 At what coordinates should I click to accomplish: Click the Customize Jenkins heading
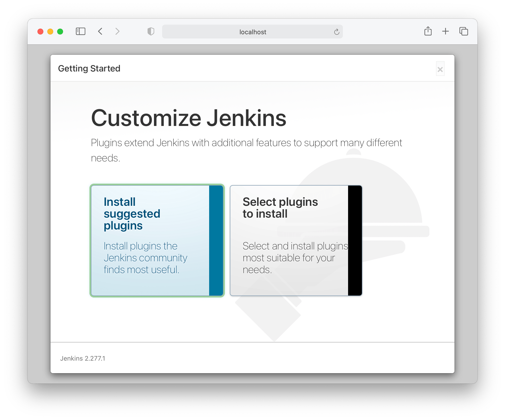[x=188, y=118]
